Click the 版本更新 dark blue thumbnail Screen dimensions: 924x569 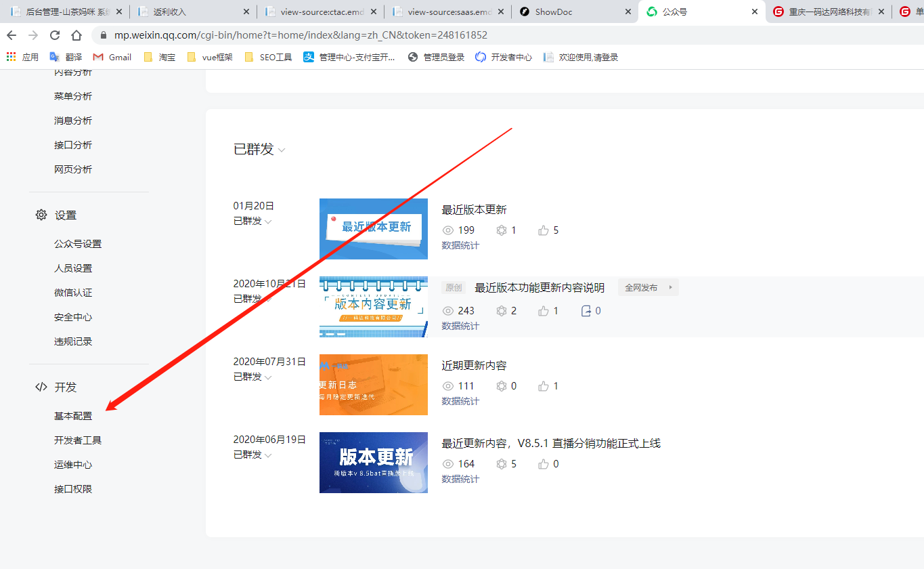[374, 463]
